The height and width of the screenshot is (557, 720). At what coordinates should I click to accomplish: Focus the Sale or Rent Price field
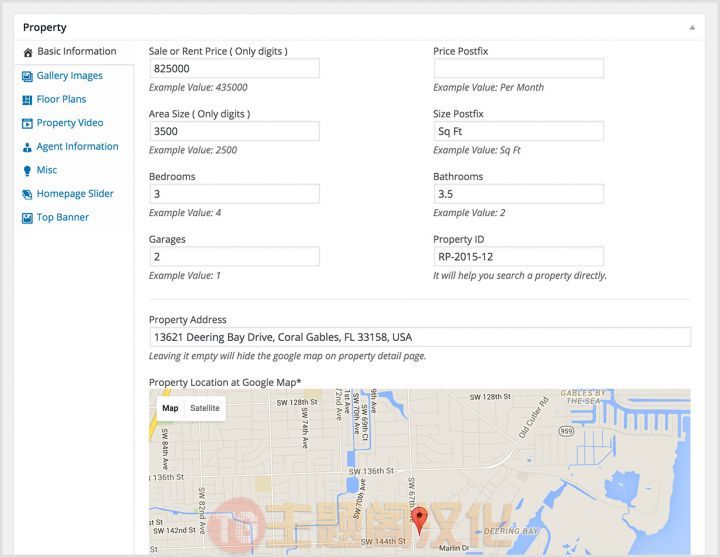(234, 68)
